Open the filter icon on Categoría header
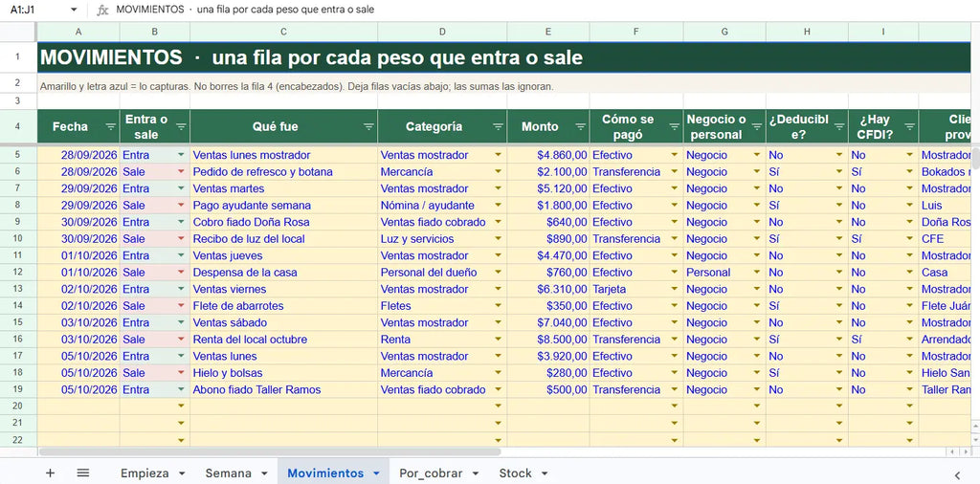 tap(498, 127)
